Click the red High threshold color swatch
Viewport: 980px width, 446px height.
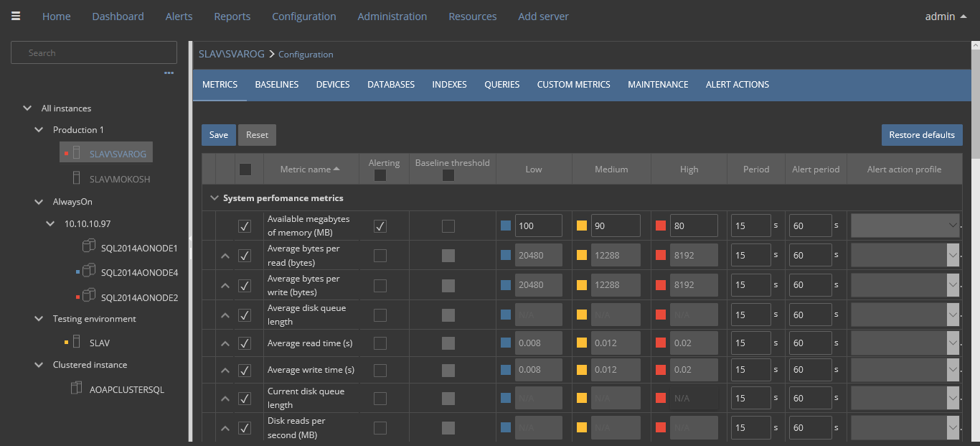click(660, 226)
